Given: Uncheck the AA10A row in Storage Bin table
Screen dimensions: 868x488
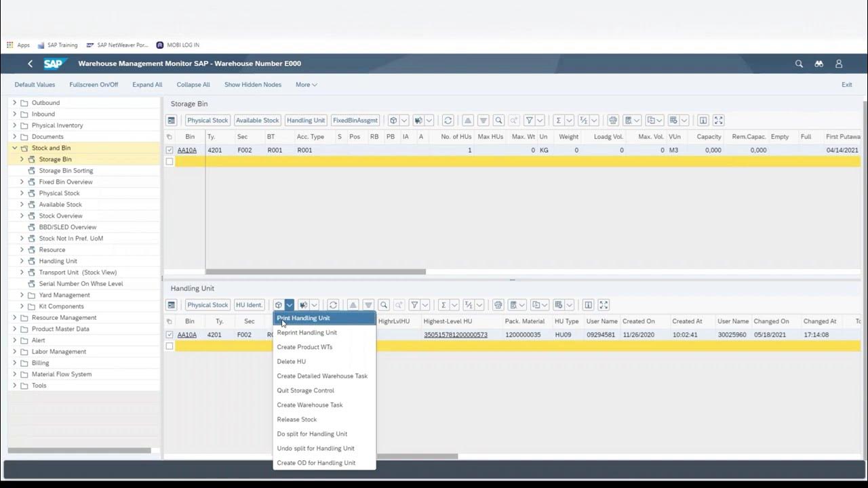Looking at the screenshot, I should [170, 150].
